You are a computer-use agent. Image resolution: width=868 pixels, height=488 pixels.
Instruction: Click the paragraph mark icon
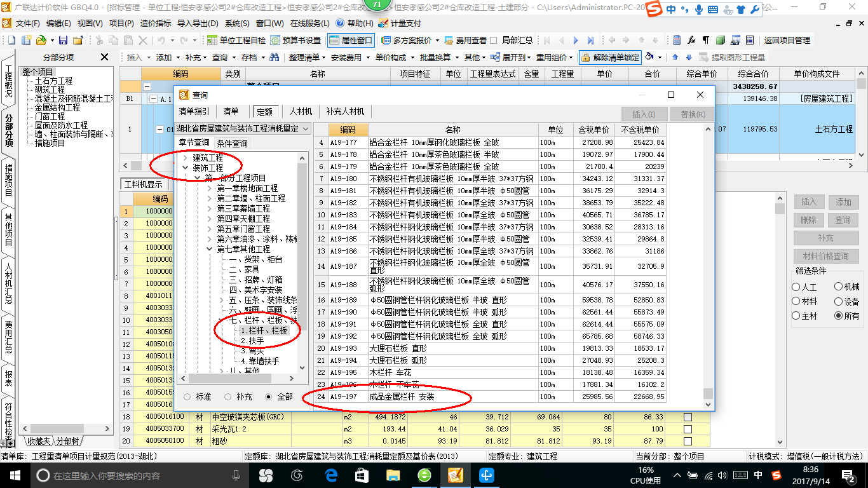(x=706, y=40)
